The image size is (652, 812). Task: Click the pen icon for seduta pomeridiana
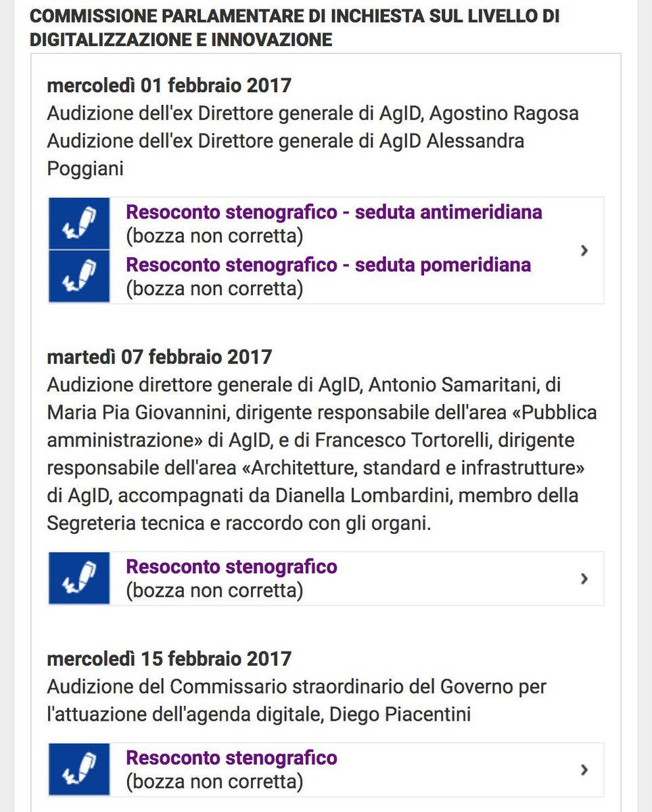pos(79,276)
